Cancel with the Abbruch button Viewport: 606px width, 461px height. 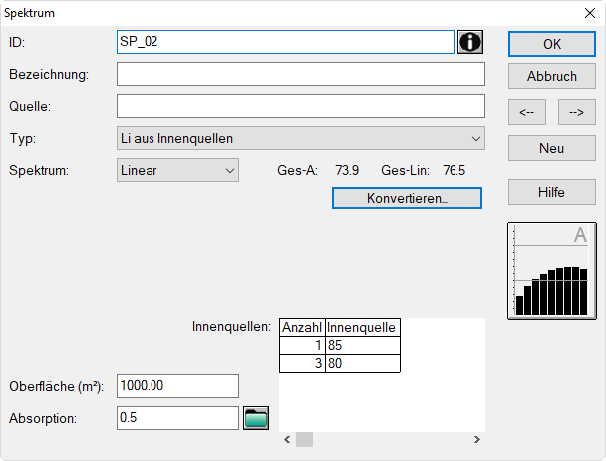tap(552, 76)
